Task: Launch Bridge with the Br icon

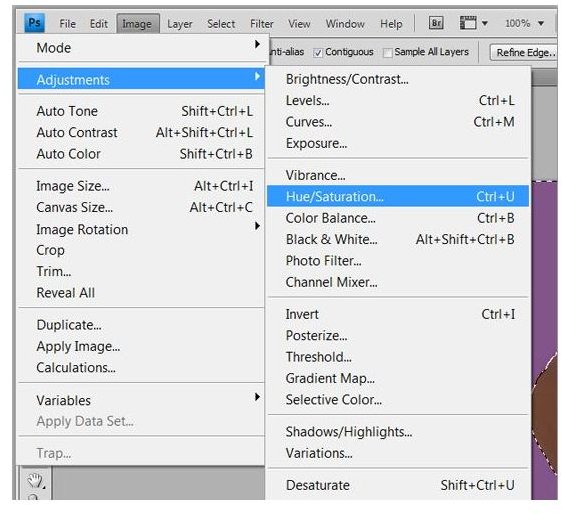Action: [436, 23]
